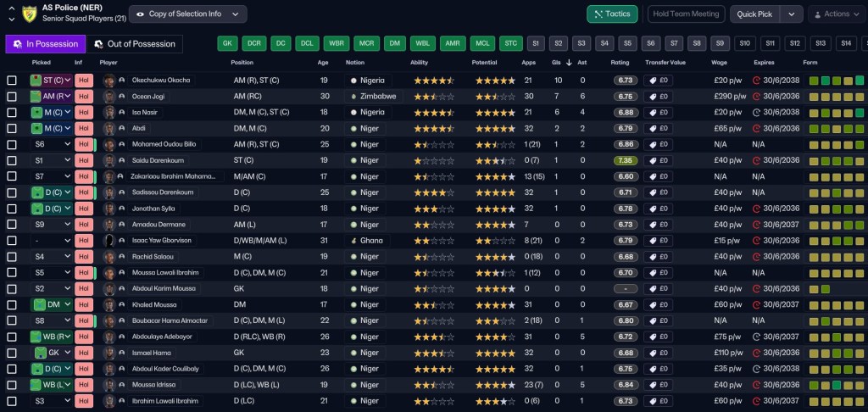Click the GK pitch icon beside Ismael Hama

pyautogui.click(x=41, y=353)
